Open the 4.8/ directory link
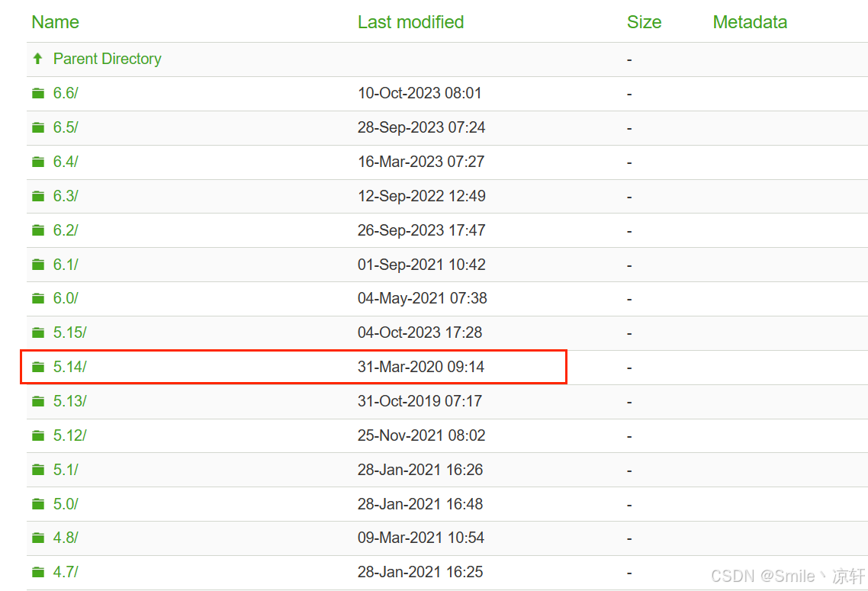The height and width of the screenshot is (591, 868). 66,538
